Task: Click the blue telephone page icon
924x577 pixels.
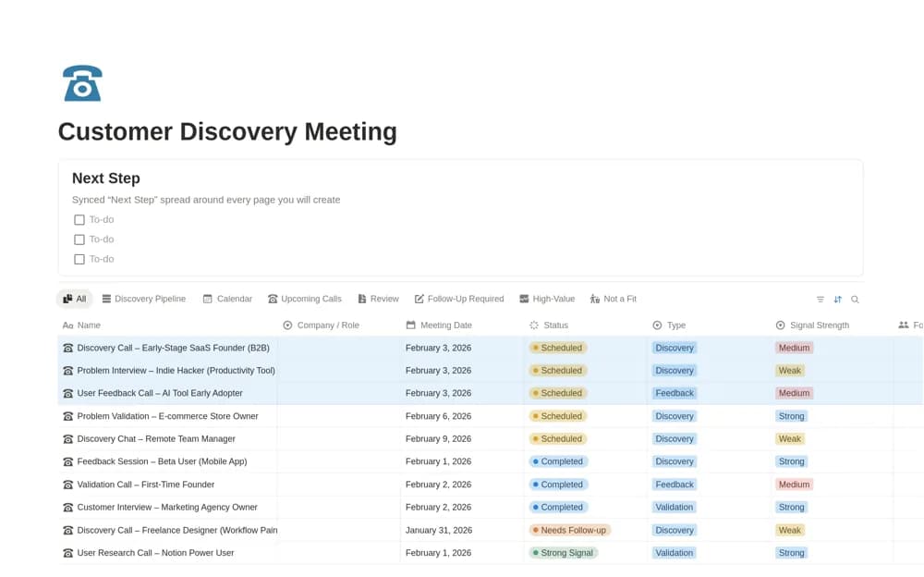Action: tap(82, 83)
